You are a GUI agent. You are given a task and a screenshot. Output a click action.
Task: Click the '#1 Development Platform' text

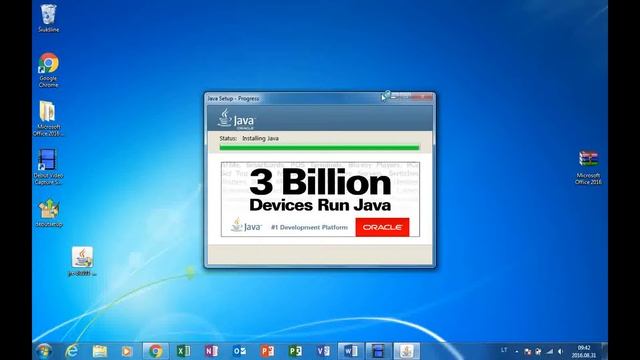click(x=309, y=227)
